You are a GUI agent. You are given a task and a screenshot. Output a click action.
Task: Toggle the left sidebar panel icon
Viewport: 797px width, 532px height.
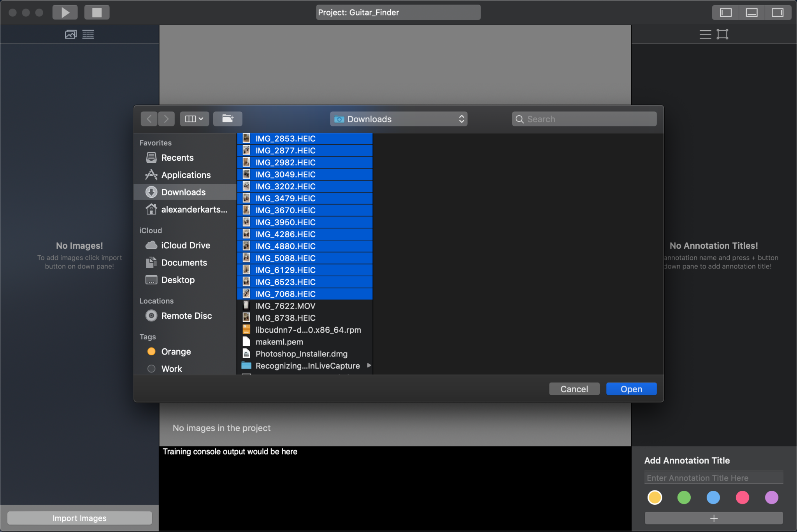click(725, 12)
